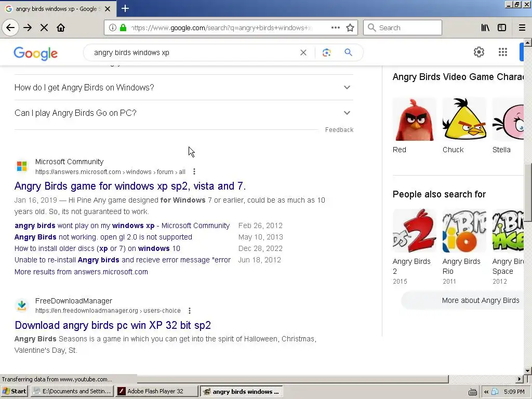Click the vertical scrollbar up arrow
The image size is (532, 399).
pos(528,43)
